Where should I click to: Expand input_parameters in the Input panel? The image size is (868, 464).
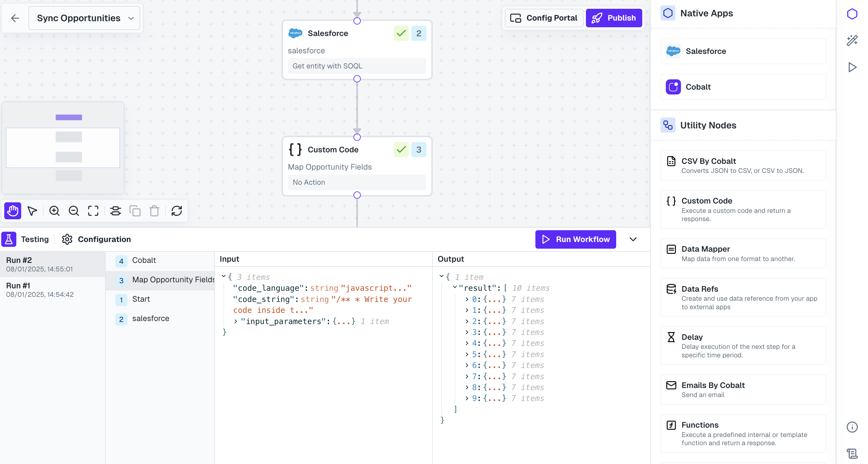pos(235,321)
